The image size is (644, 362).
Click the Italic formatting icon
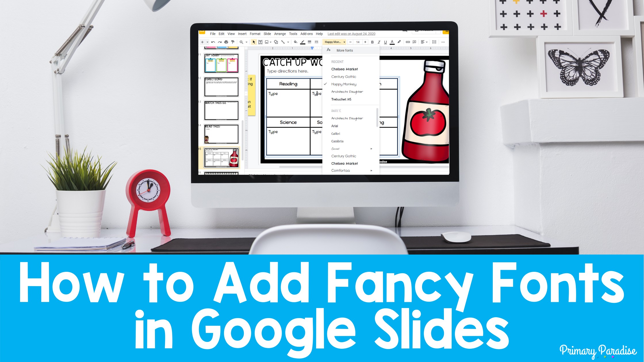click(379, 42)
